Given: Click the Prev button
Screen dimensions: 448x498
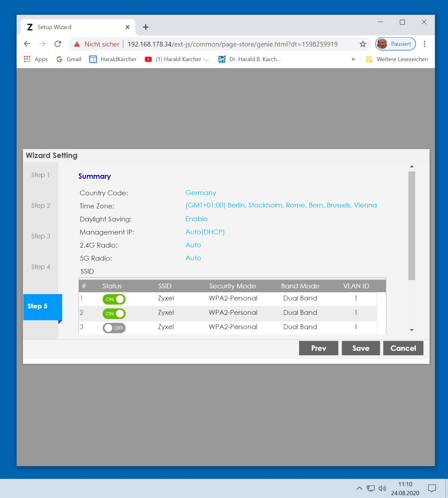Looking at the screenshot, I should click(319, 348).
